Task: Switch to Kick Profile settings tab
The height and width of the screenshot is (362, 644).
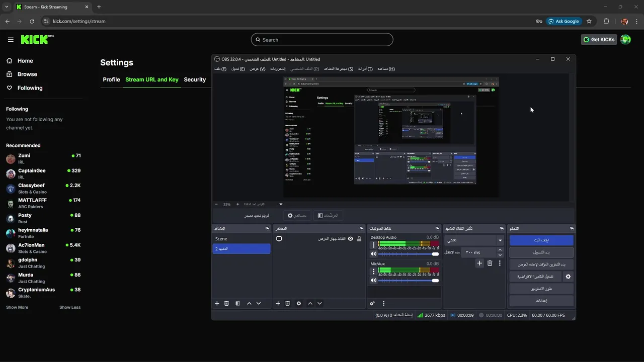Action: point(111,79)
